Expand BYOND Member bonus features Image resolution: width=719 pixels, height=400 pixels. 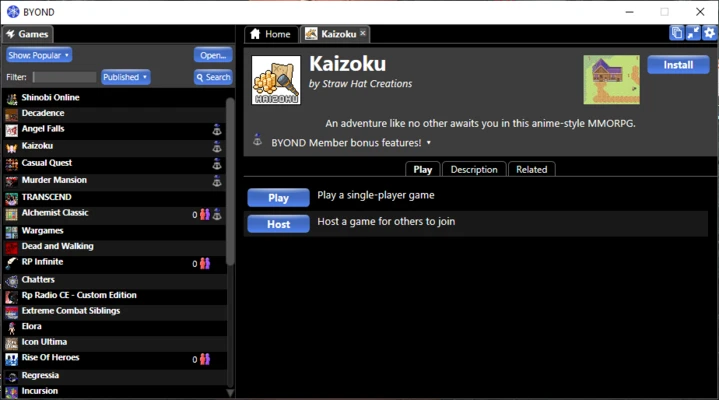coord(429,143)
